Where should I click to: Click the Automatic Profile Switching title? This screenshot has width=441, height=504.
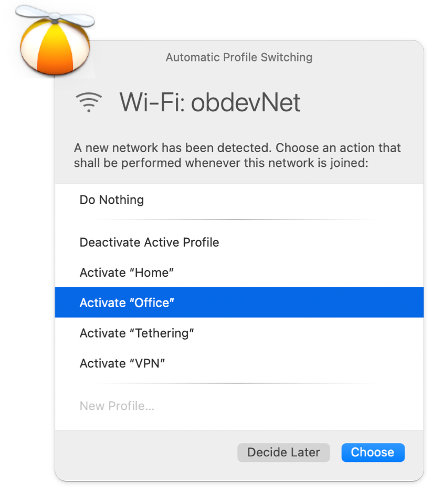pyautogui.click(x=239, y=57)
